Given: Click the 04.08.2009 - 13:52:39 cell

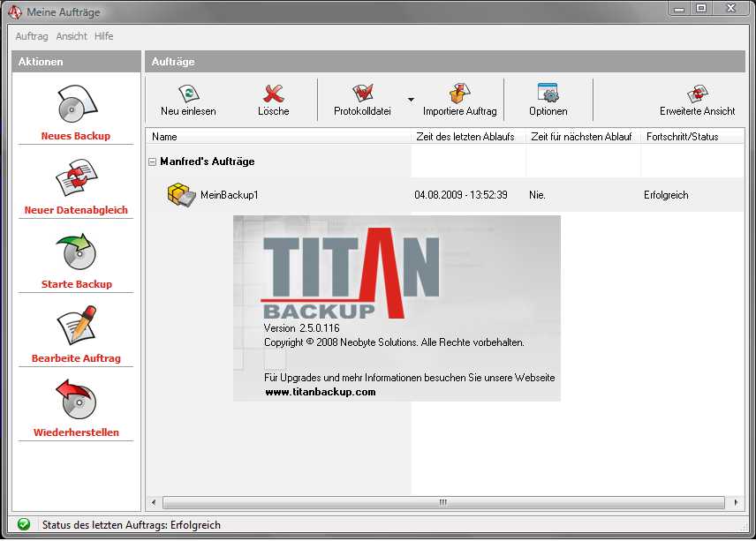Looking at the screenshot, I should (461, 195).
